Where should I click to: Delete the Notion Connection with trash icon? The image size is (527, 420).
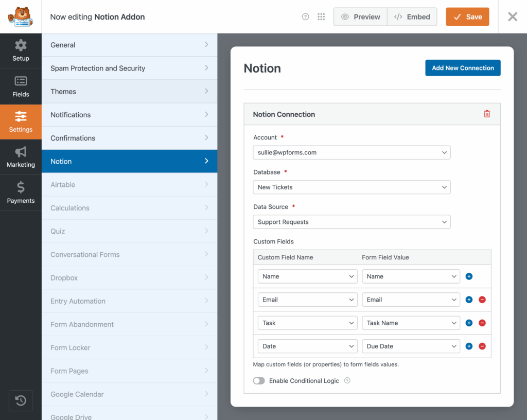click(487, 114)
